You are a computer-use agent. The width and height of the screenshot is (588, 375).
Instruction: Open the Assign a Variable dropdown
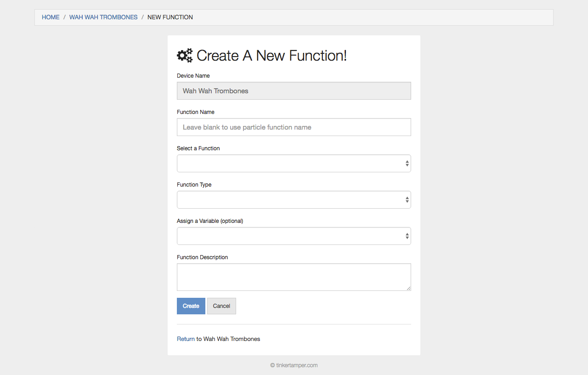[294, 236]
